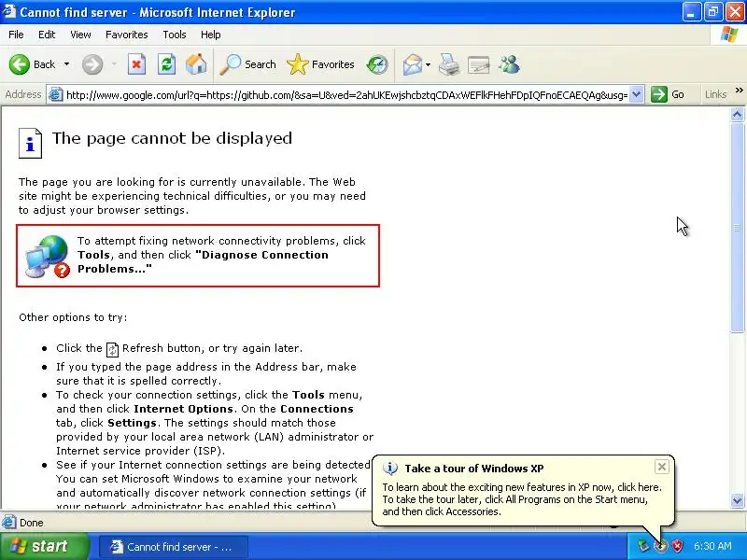Image resolution: width=747 pixels, height=560 pixels.
Task: Open the Windows Start menu
Action: (44, 546)
